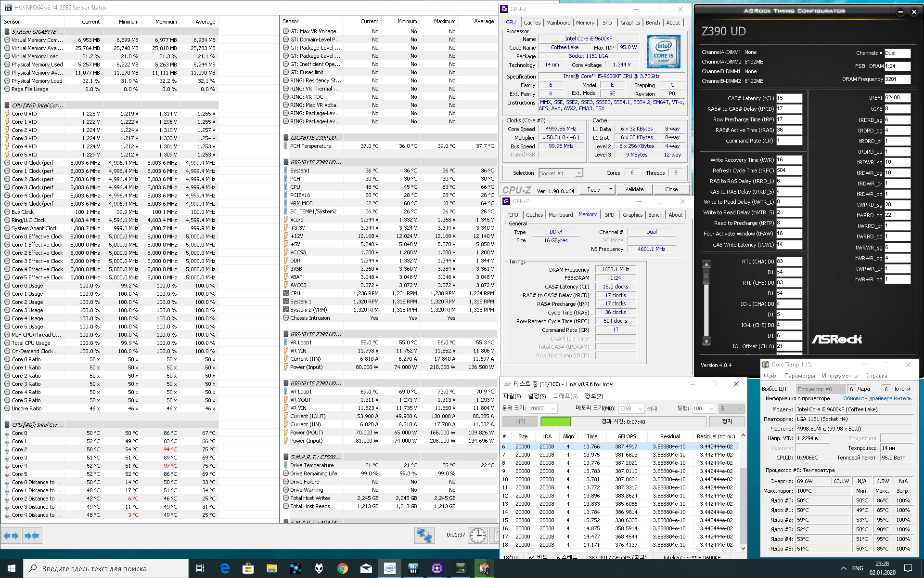Click the Обновить драйвера Интель link
This screenshot has width=924, height=578.
877,398
